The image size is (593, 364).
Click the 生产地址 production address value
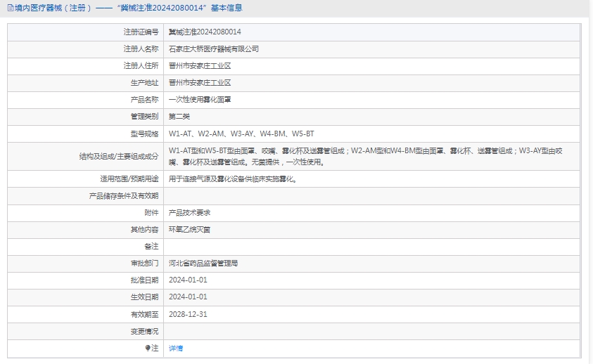[x=200, y=83]
